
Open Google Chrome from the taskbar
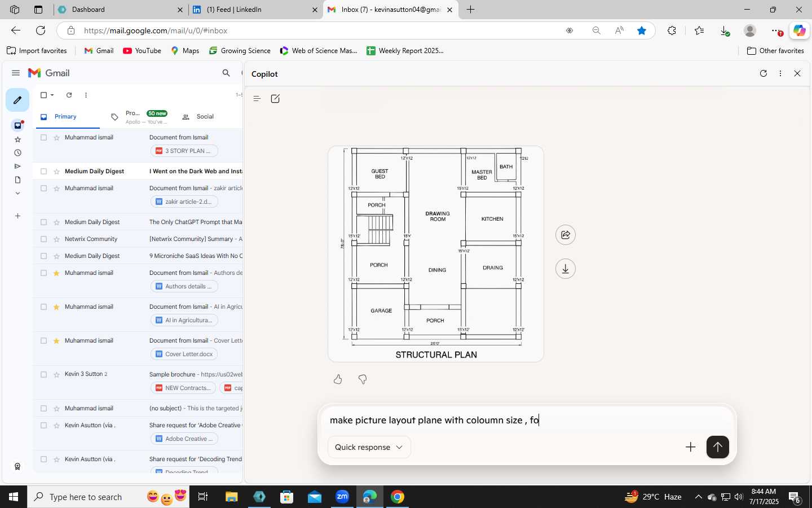click(x=398, y=497)
